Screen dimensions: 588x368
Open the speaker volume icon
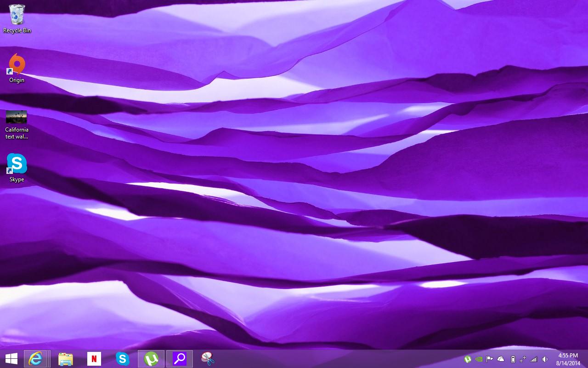[545, 359]
